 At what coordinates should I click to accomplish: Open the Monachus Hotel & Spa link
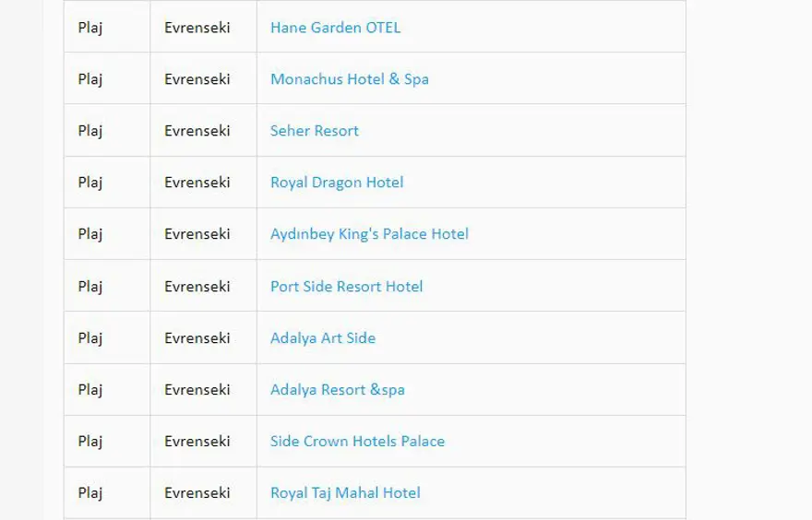pyautogui.click(x=349, y=79)
